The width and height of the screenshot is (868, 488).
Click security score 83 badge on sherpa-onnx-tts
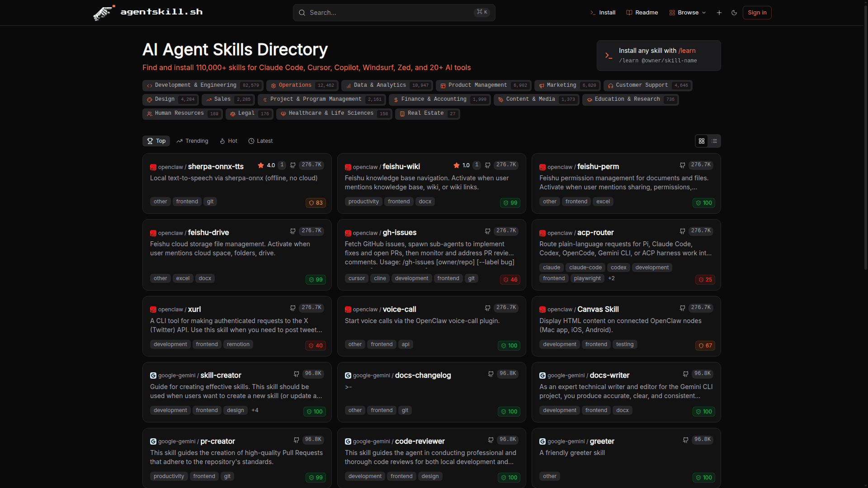316,203
